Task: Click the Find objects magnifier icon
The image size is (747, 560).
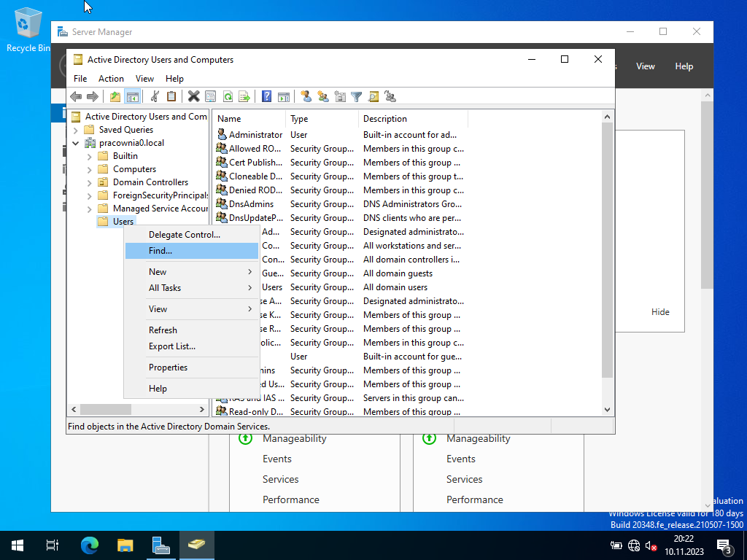Action: coord(373,97)
